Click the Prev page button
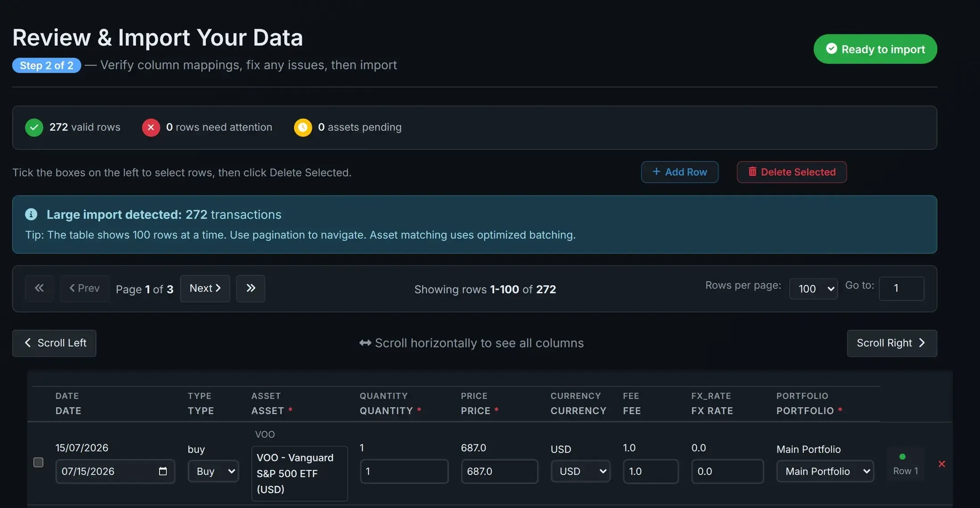The width and height of the screenshot is (980, 508). (85, 288)
